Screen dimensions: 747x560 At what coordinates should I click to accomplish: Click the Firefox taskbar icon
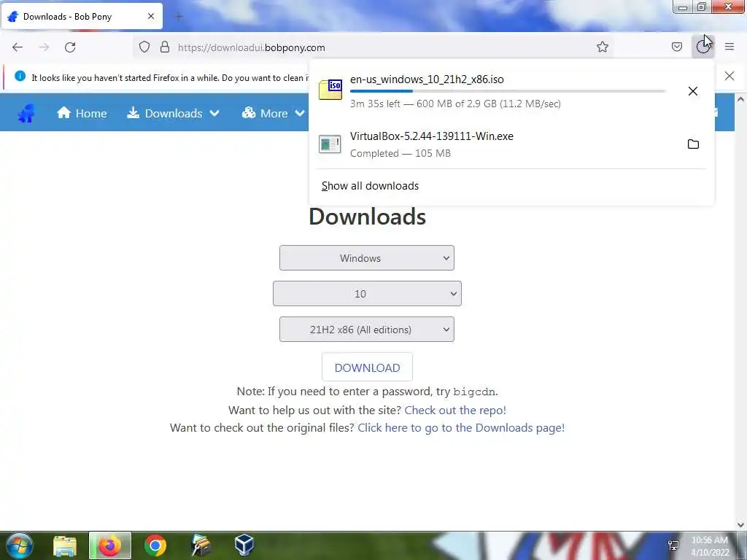109,545
